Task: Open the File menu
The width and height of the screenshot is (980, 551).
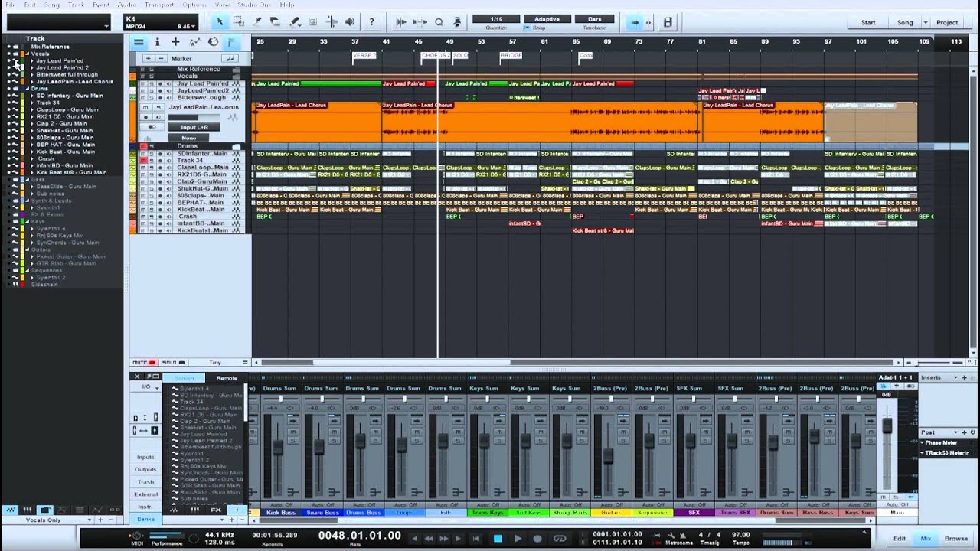Action: tap(10, 5)
